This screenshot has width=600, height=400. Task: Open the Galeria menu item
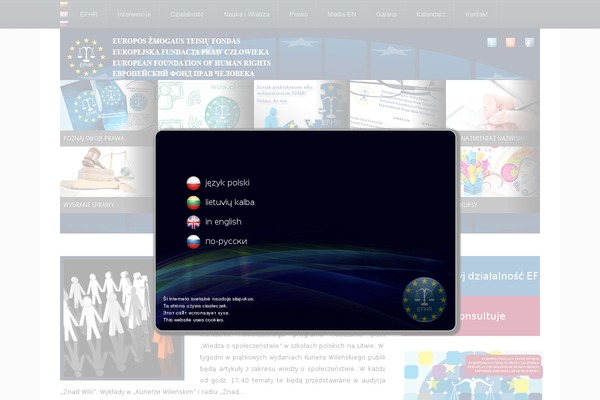click(386, 15)
